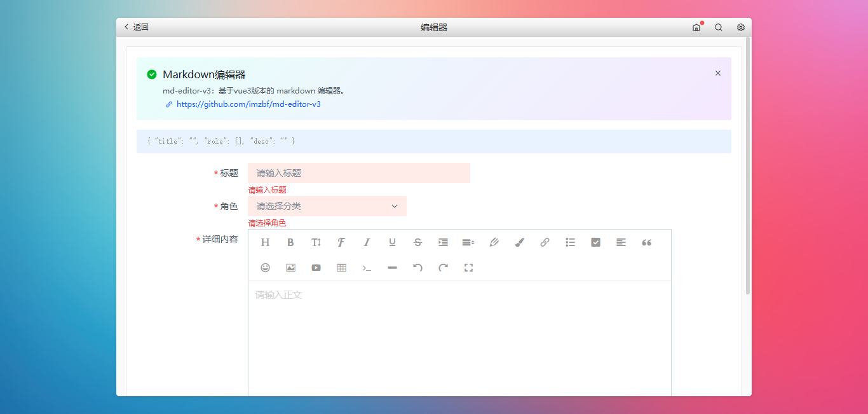Click the JSON form data preview text
868x414 pixels.
click(221, 141)
